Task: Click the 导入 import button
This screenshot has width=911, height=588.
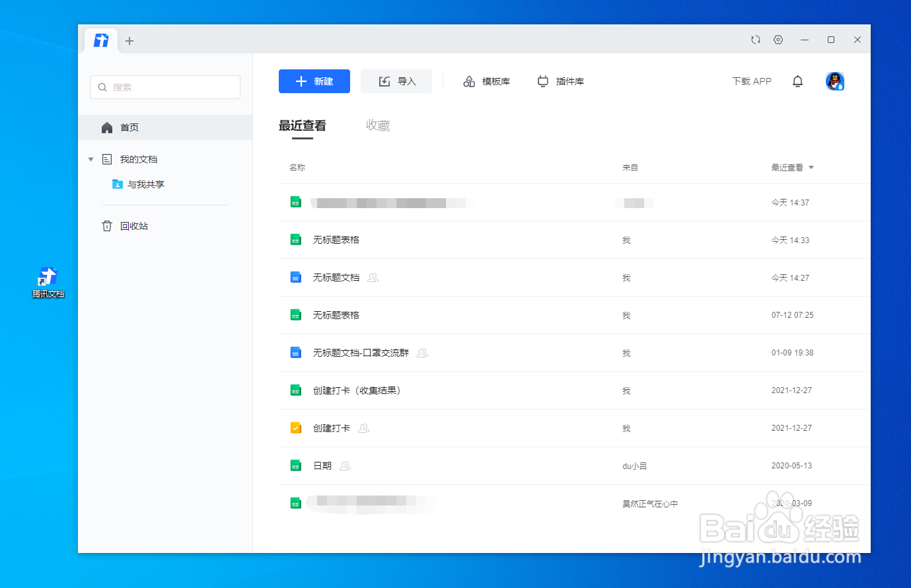Action: (x=396, y=81)
